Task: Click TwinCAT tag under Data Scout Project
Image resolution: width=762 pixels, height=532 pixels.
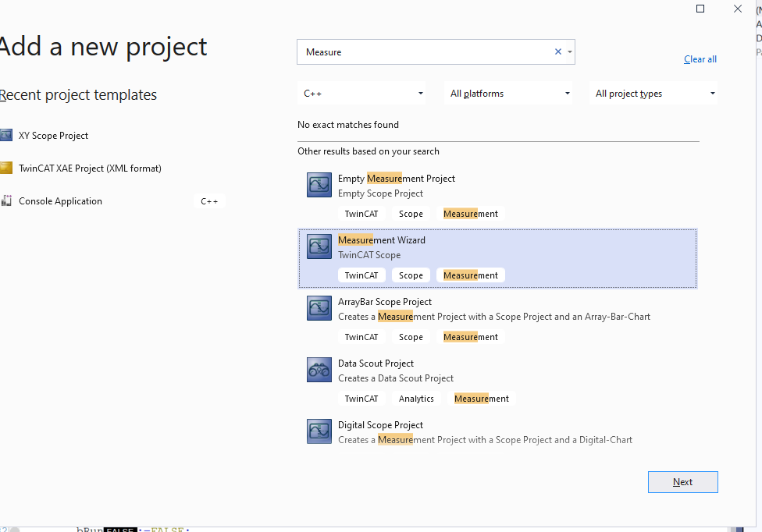Action: coord(361,399)
